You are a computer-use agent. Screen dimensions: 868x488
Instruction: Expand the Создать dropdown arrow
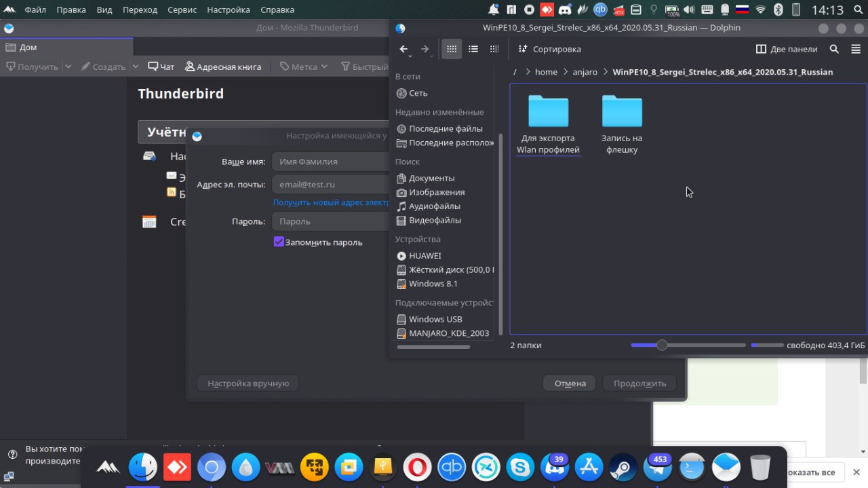(136, 67)
